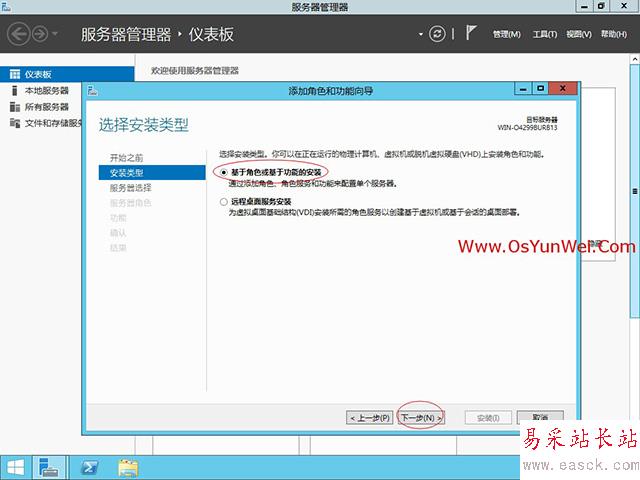Click the wizard title bar icon
640x480 pixels.
93,91
